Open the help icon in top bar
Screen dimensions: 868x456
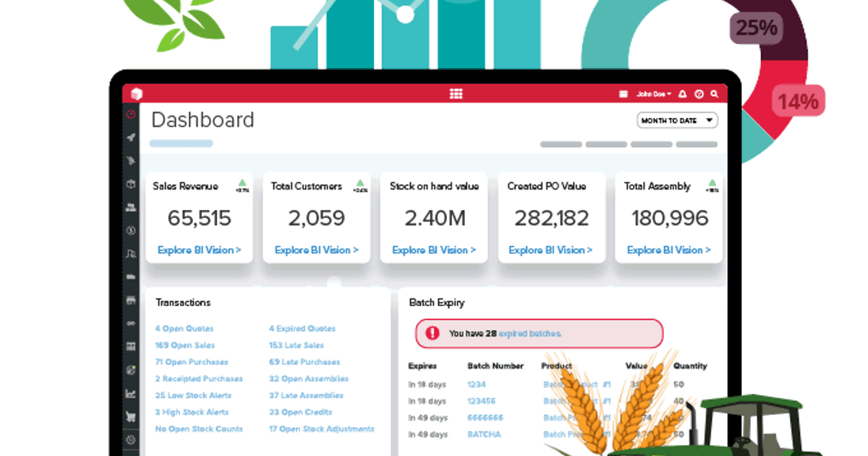[699, 94]
